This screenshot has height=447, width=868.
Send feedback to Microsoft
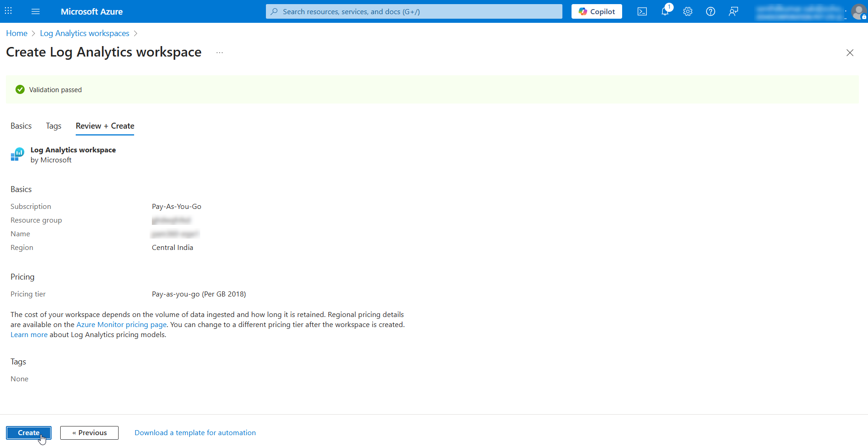point(733,11)
